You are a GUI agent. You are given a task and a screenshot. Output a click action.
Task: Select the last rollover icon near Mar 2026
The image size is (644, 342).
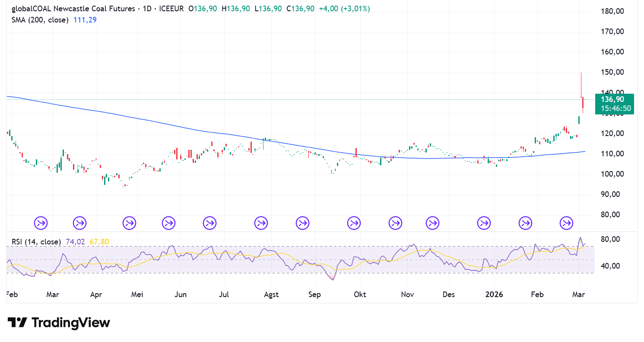pos(566,223)
